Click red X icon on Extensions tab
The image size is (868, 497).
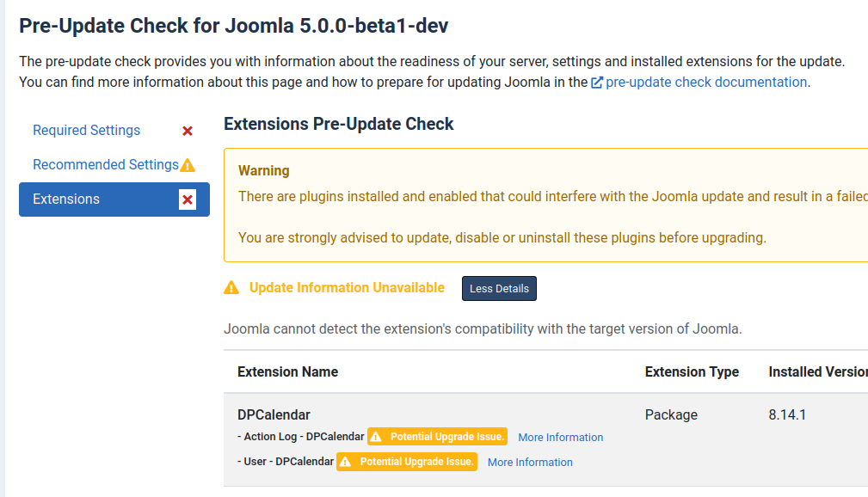[x=188, y=199]
